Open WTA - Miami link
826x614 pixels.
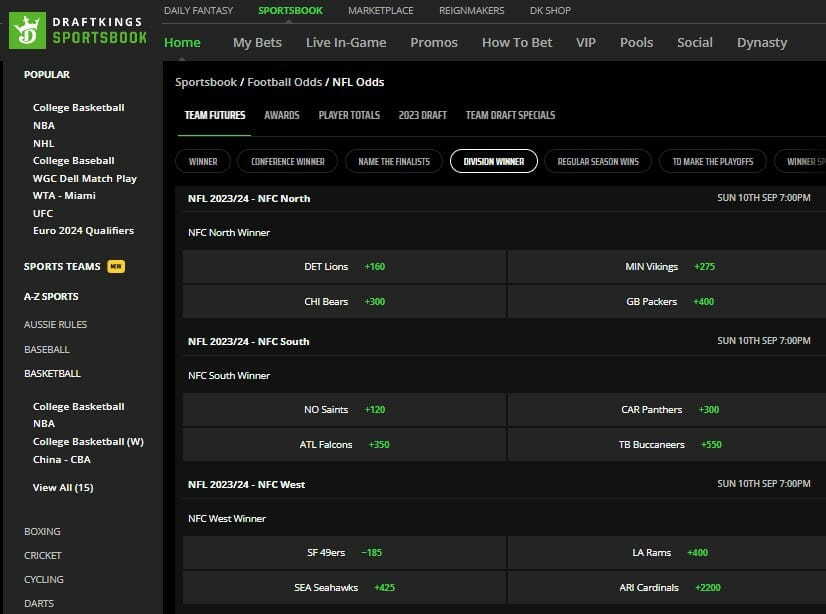(64, 195)
